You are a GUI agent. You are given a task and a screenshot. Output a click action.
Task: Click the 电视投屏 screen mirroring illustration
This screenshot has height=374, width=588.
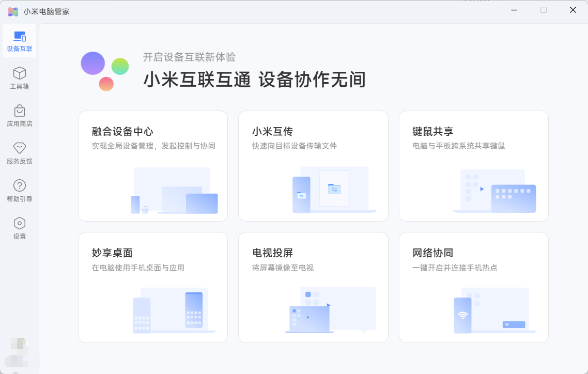332,310
